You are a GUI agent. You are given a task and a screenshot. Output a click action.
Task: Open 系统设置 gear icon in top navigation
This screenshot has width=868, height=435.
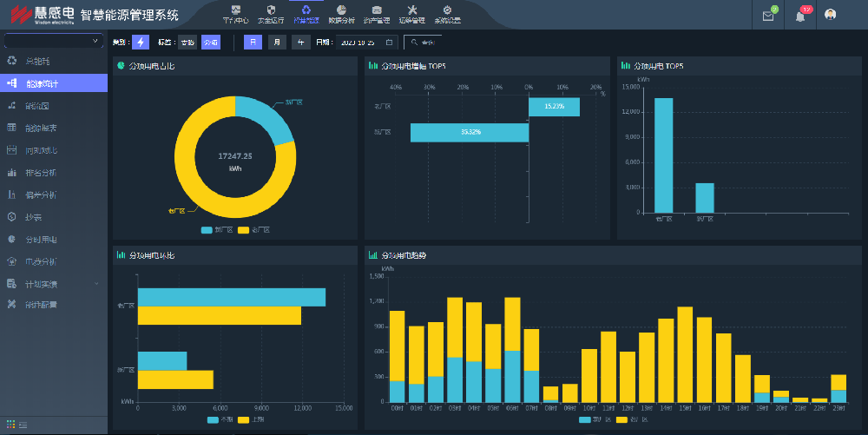(447, 13)
